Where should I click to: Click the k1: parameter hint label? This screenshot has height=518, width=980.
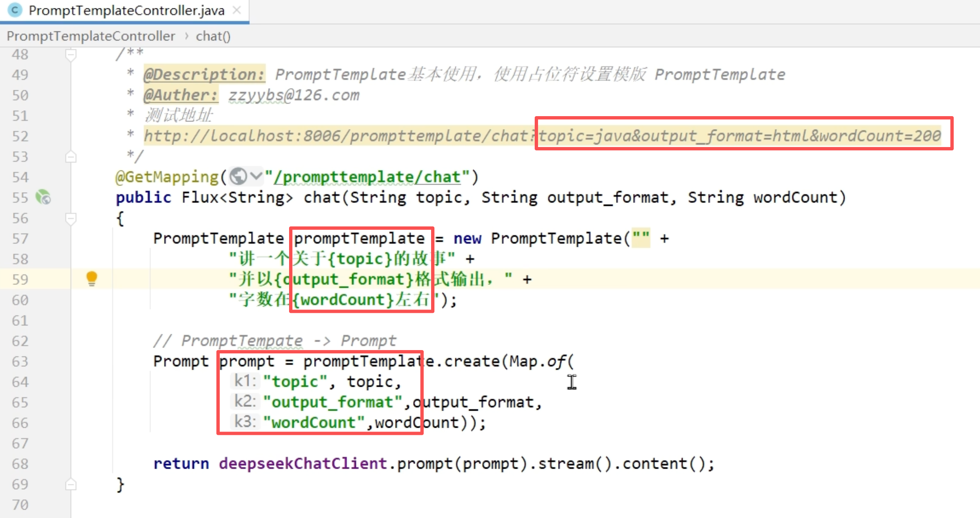click(x=245, y=381)
